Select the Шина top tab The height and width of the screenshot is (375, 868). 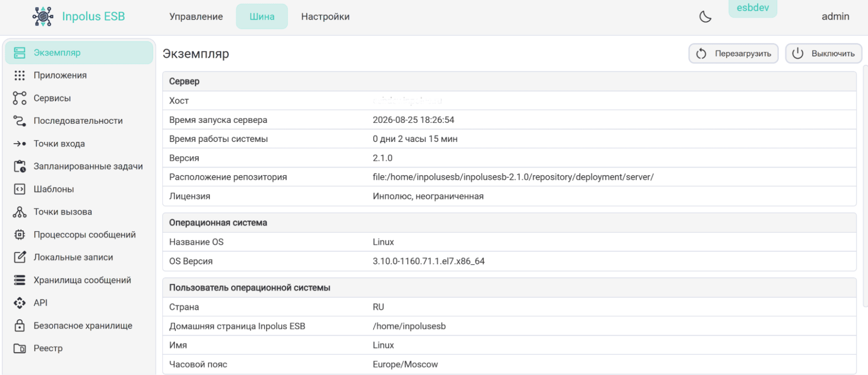pos(262,17)
